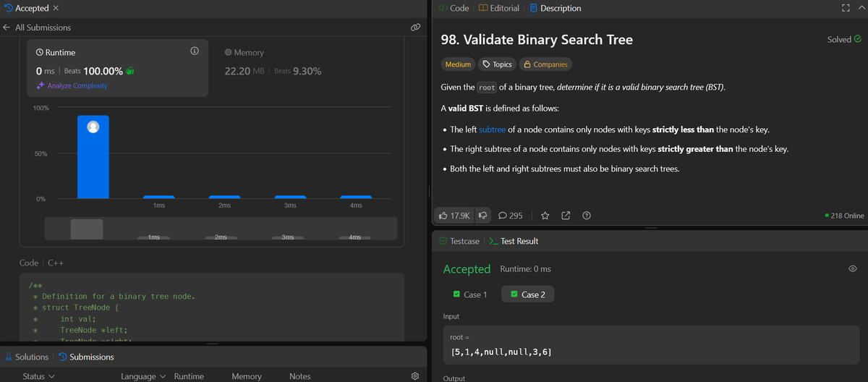Click the avatar marker on the runtime bar
The width and height of the screenshot is (868, 382).
click(x=93, y=127)
